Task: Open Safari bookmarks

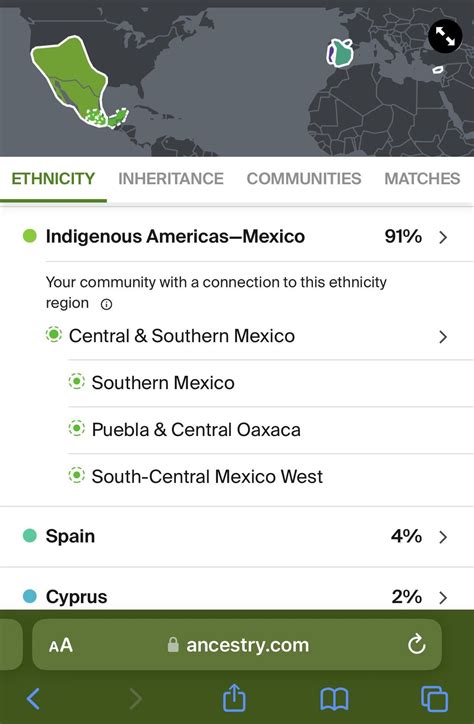Action: (x=335, y=699)
